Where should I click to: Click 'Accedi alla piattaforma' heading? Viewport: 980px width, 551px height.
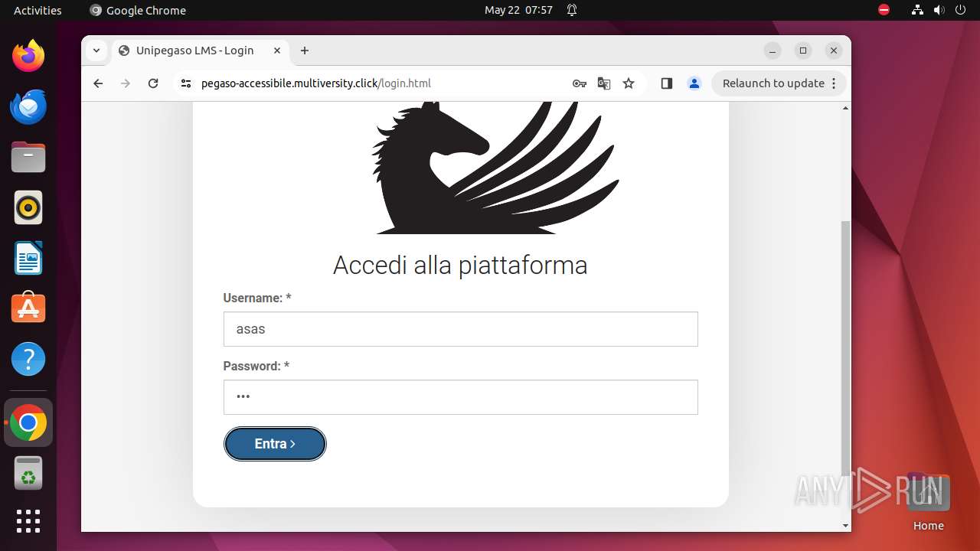(460, 265)
